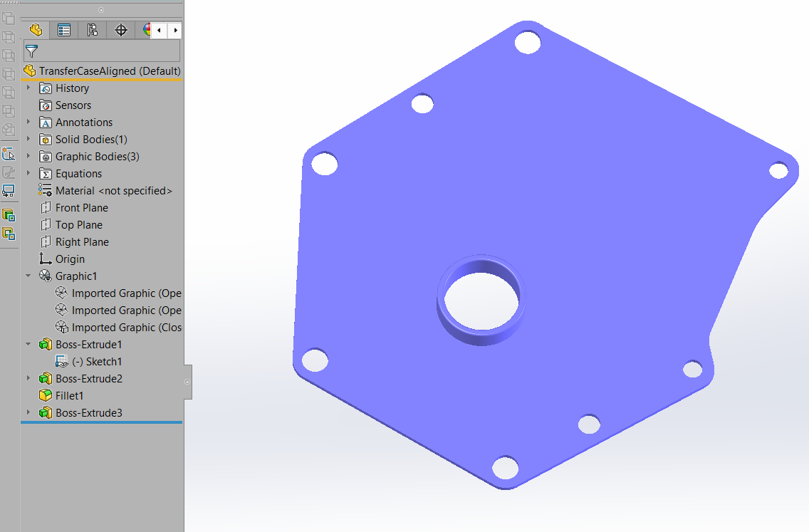Select the Fillet1 feature

click(x=70, y=396)
